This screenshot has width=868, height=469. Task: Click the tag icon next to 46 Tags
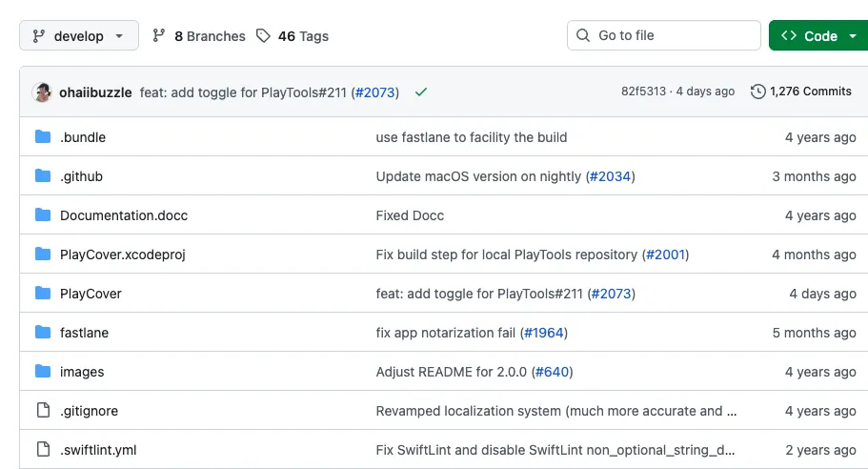(264, 36)
